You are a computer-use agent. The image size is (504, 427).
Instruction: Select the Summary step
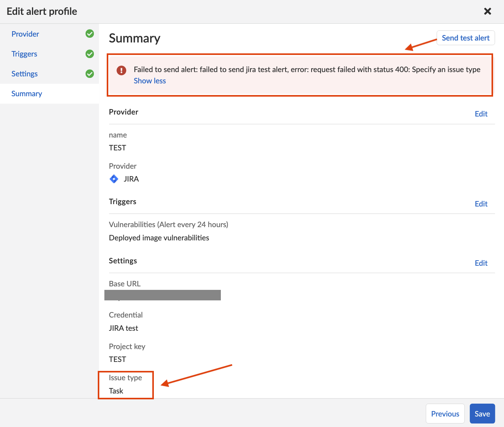click(26, 94)
